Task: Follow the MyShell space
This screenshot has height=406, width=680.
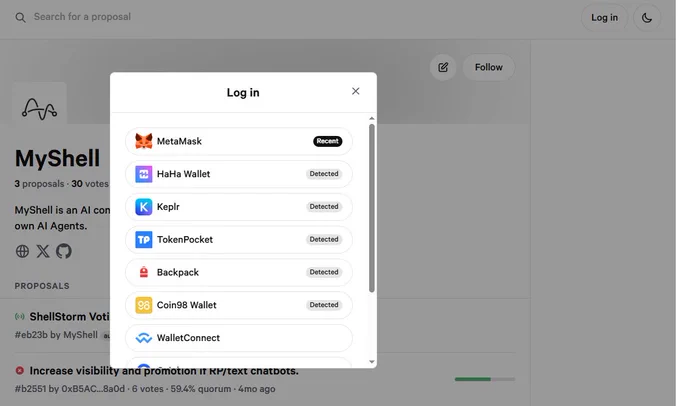Action: click(x=488, y=67)
